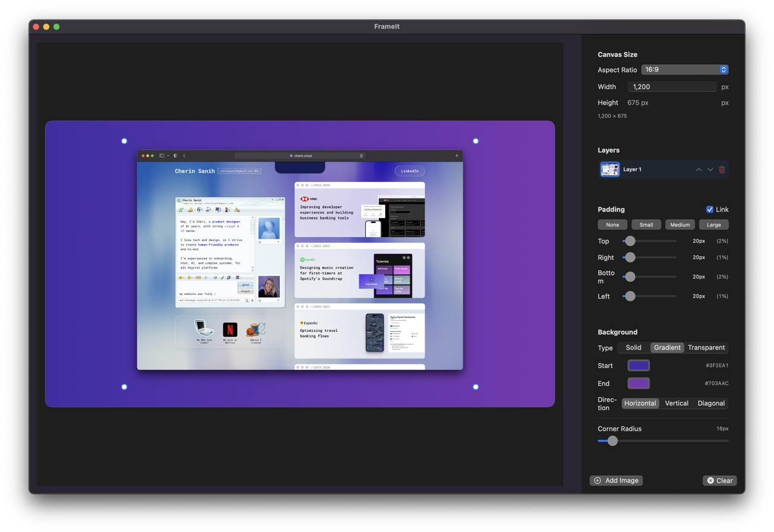
Task: Set padding preset to Medium
Action: 680,225
